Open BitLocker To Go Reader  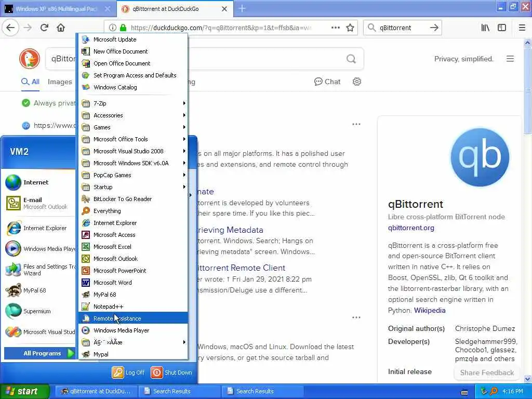click(134, 199)
